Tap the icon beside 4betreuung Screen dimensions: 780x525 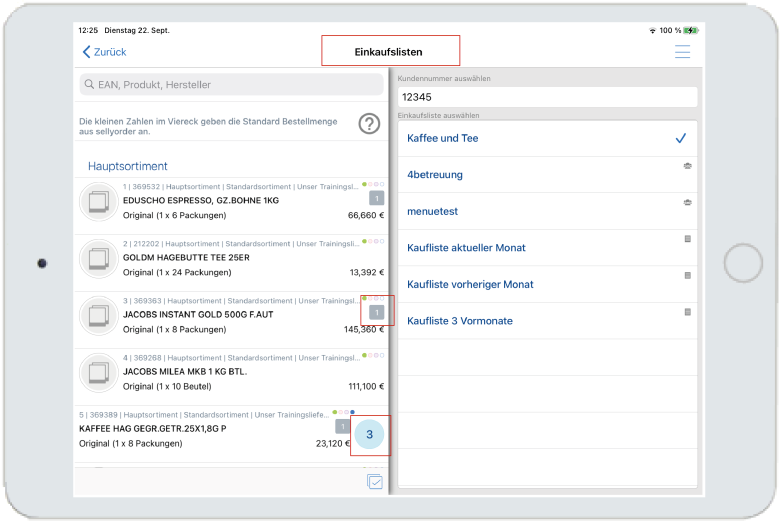click(x=687, y=166)
